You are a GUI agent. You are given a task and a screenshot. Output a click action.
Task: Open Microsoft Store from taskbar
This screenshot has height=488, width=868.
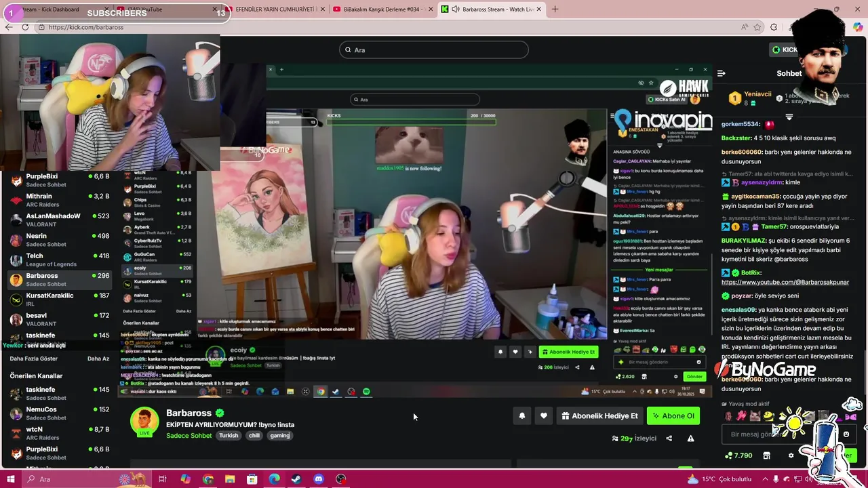(x=252, y=479)
